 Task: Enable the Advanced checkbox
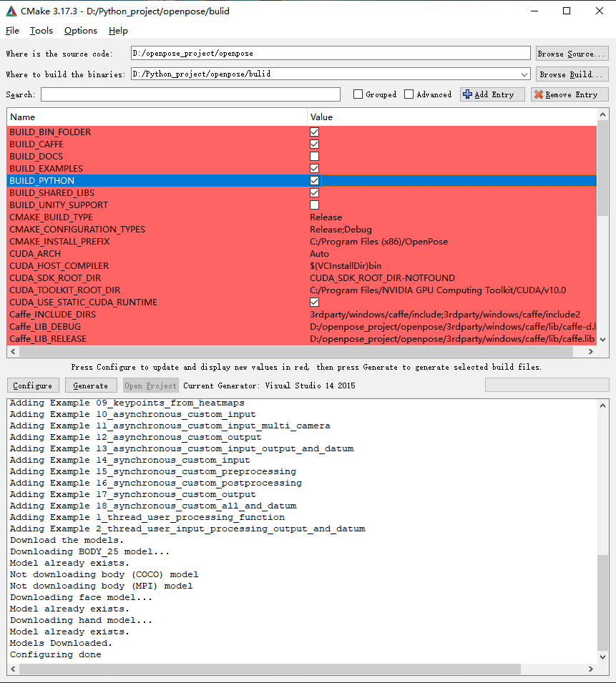click(409, 94)
